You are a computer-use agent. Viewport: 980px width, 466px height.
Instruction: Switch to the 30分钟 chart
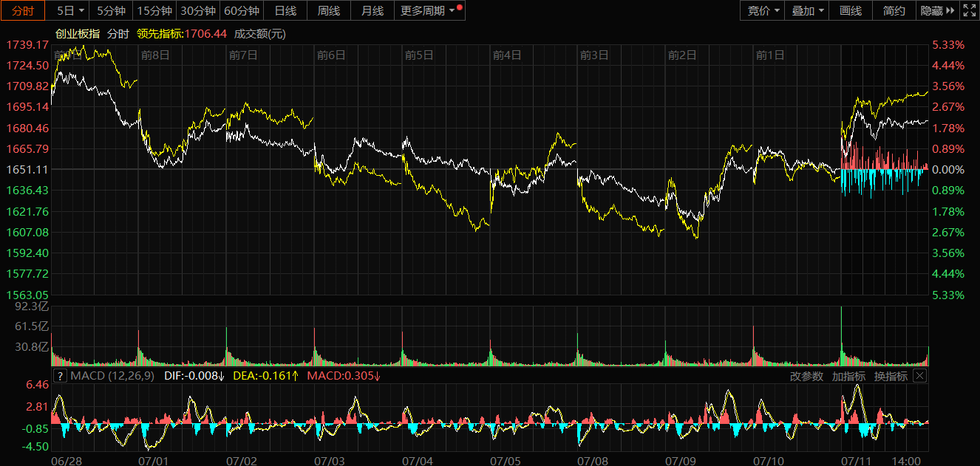click(x=199, y=10)
